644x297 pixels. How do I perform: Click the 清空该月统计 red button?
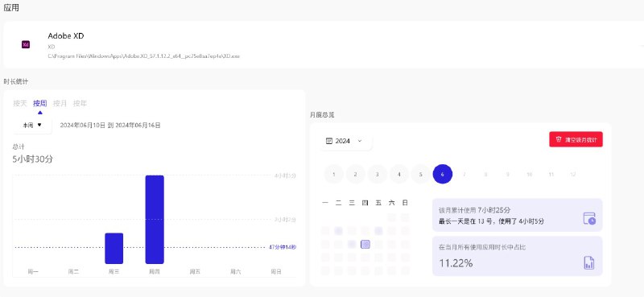(576, 139)
